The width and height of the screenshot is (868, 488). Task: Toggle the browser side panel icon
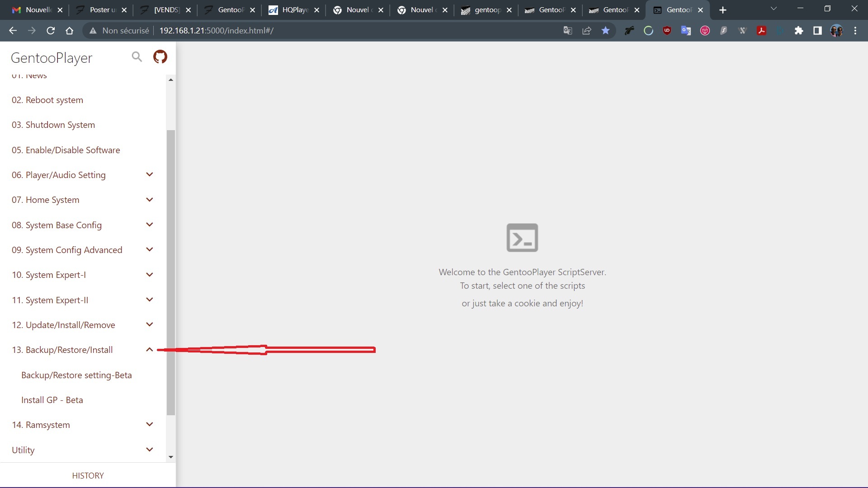pos(817,31)
